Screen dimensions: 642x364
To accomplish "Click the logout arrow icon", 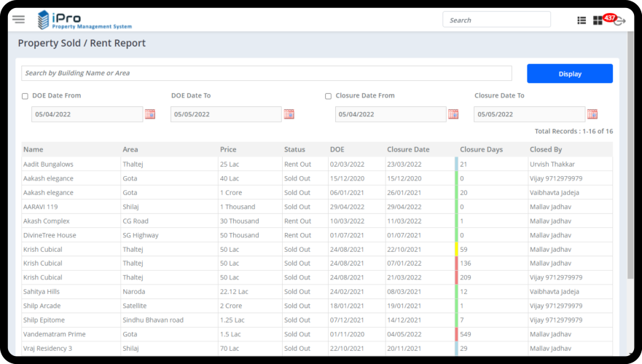I will pyautogui.click(x=620, y=22).
